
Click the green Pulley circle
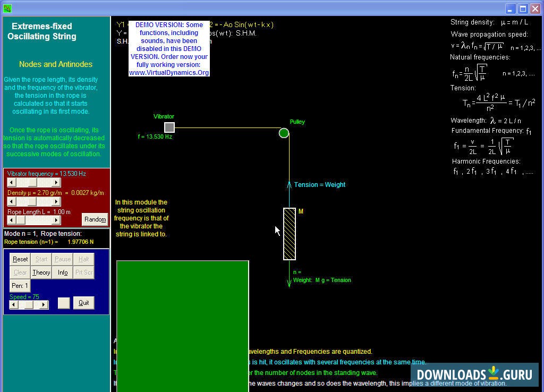click(x=284, y=133)
